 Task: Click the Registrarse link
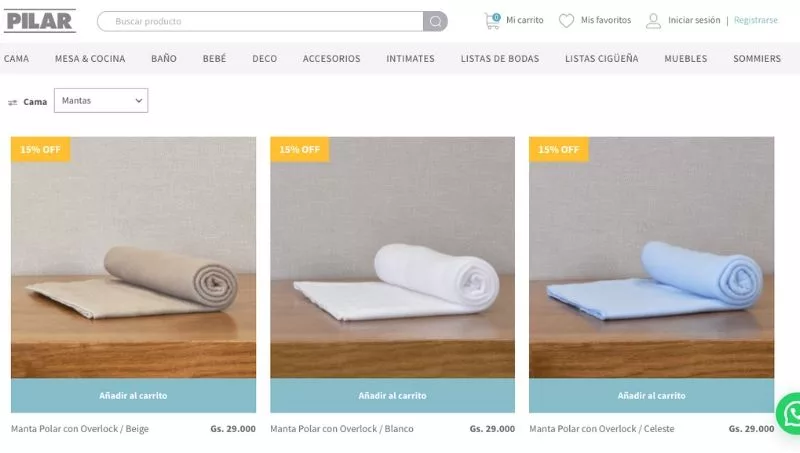pos(756,20)
